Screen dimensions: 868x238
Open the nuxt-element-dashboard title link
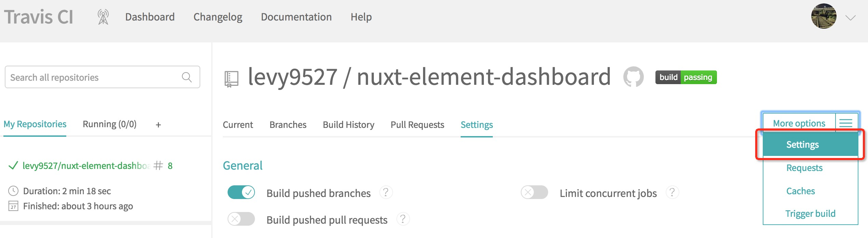(484, 77)
